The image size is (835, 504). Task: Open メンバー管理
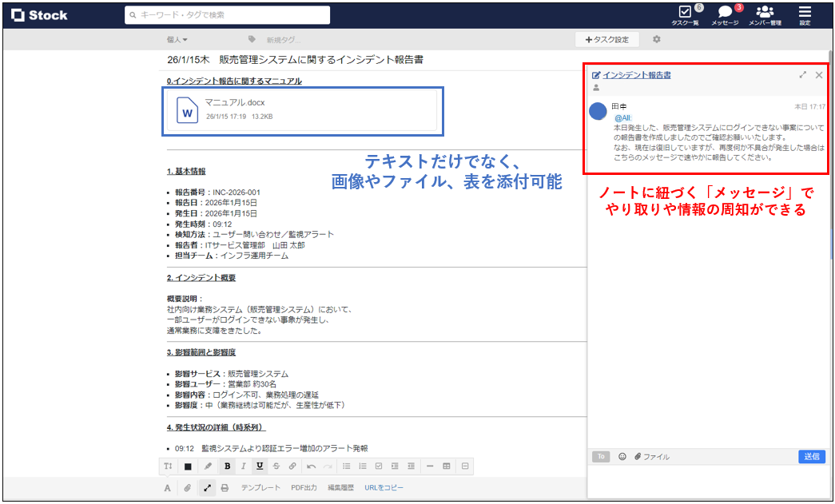(765, 14)
